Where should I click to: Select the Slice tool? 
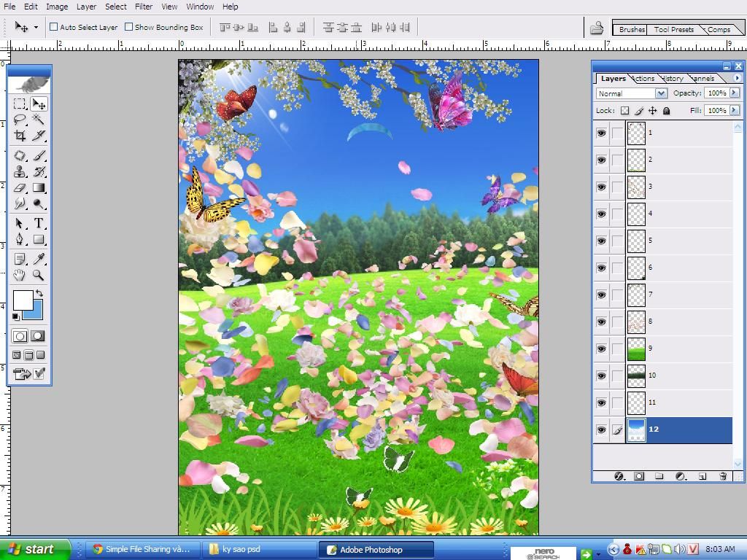click(x=39, y=136)
